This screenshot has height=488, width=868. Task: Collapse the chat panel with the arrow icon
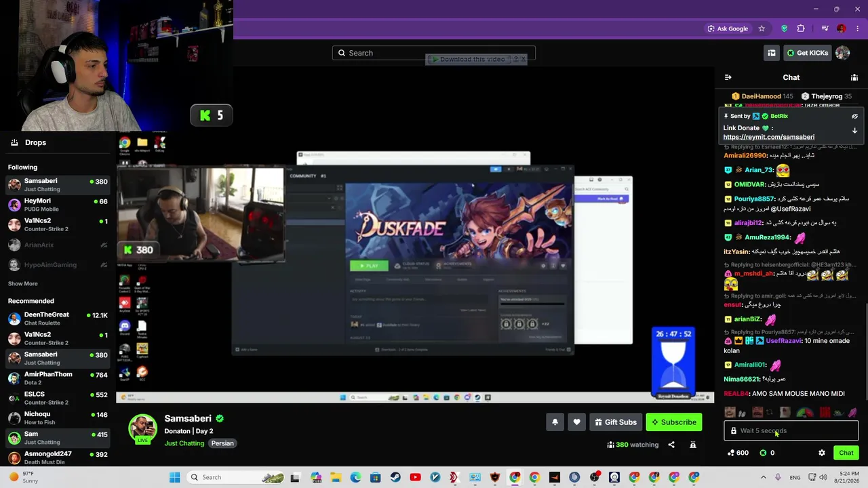point(728,77)
